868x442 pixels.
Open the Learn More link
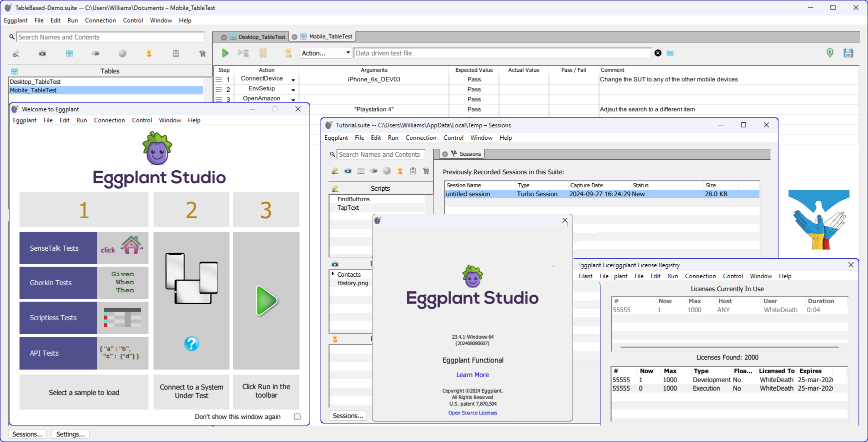tap(472, 375)
